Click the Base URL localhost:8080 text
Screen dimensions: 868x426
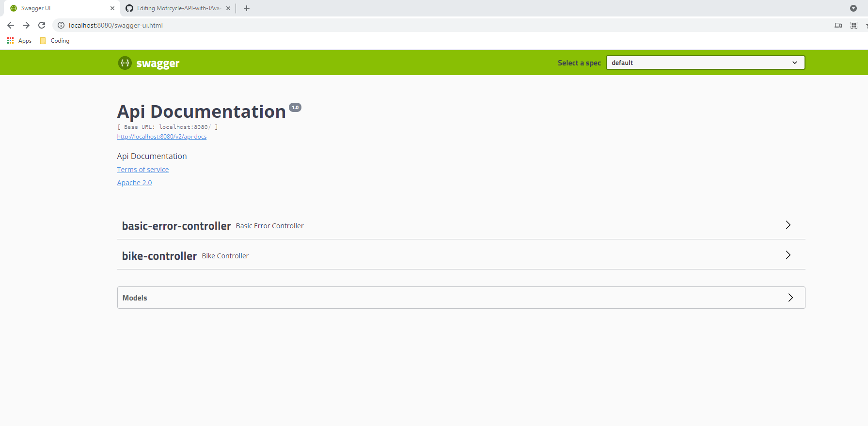pos(168,127)
